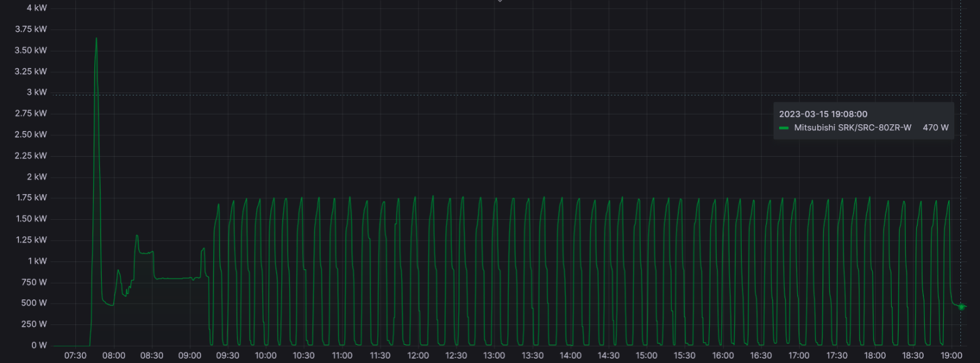Click the 2 kW y-axis label
Screen dimensions: 980x363
(x=37, y=177)
